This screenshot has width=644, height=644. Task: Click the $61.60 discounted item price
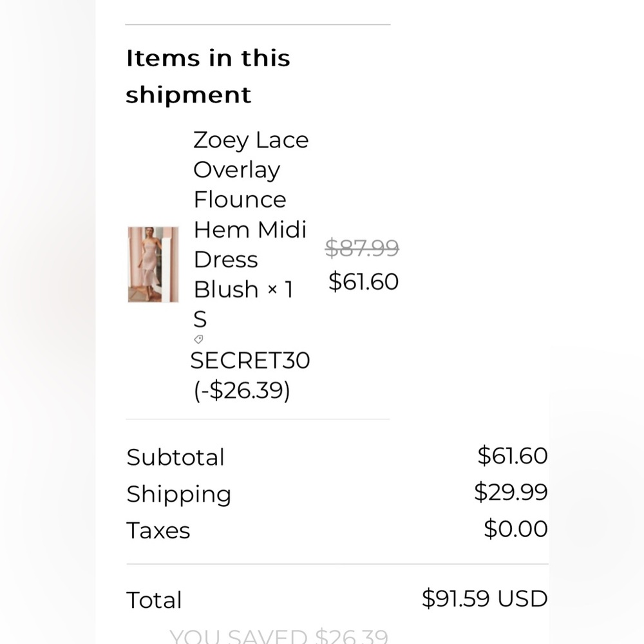pyautogui.click(x=363, y=281)
